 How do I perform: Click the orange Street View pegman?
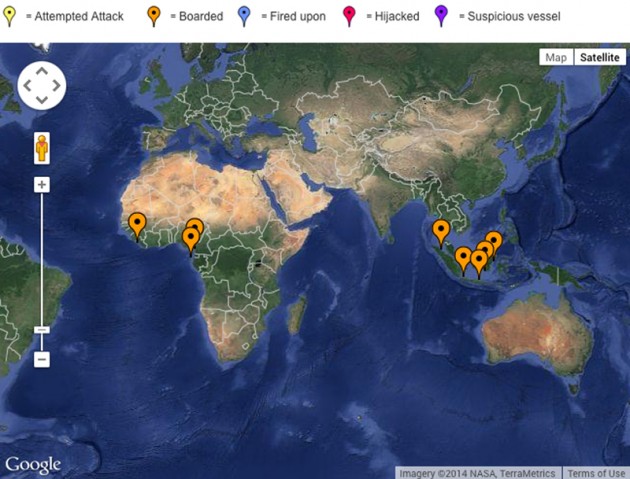coord(42,148)
